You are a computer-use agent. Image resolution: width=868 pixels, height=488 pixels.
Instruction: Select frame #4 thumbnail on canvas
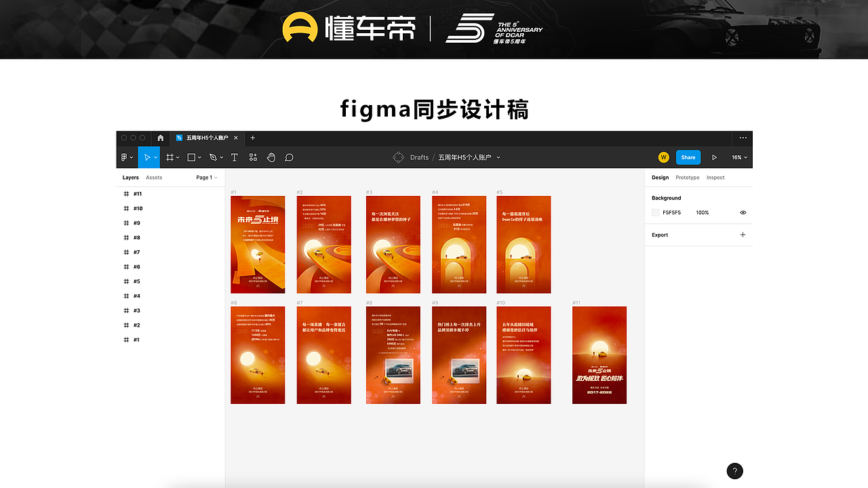click(459, 245)
